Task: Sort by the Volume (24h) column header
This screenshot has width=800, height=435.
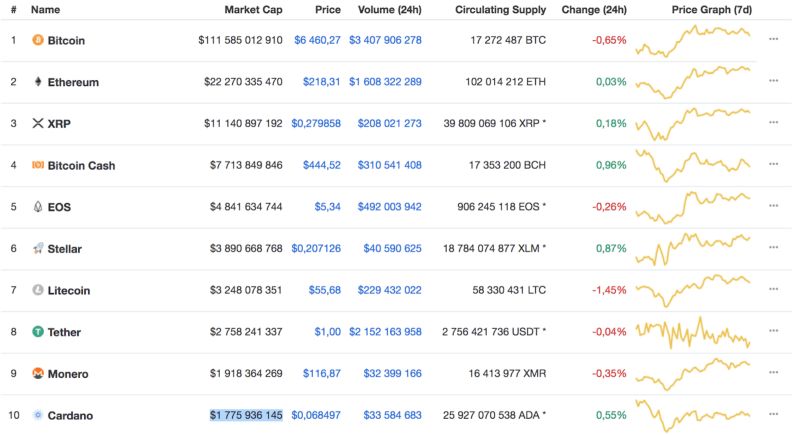Action: click(x=389, y=10)
